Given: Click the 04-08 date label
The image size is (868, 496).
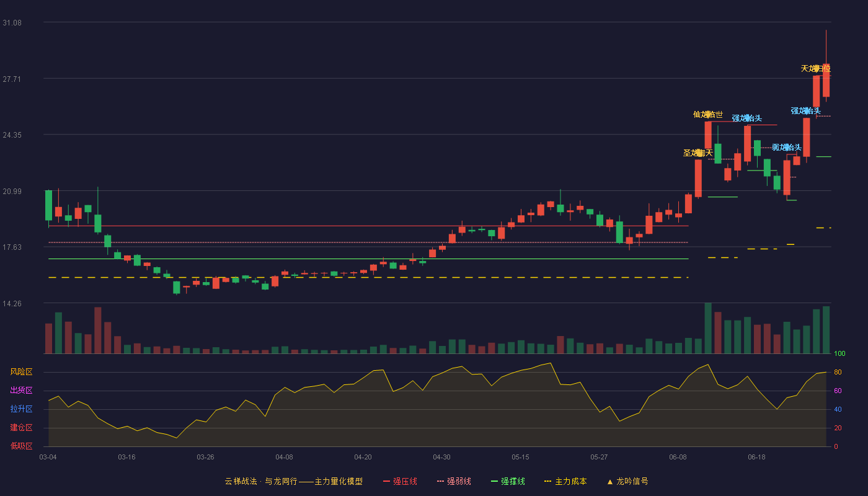Looking at the screenshot, I should [284, 457].
